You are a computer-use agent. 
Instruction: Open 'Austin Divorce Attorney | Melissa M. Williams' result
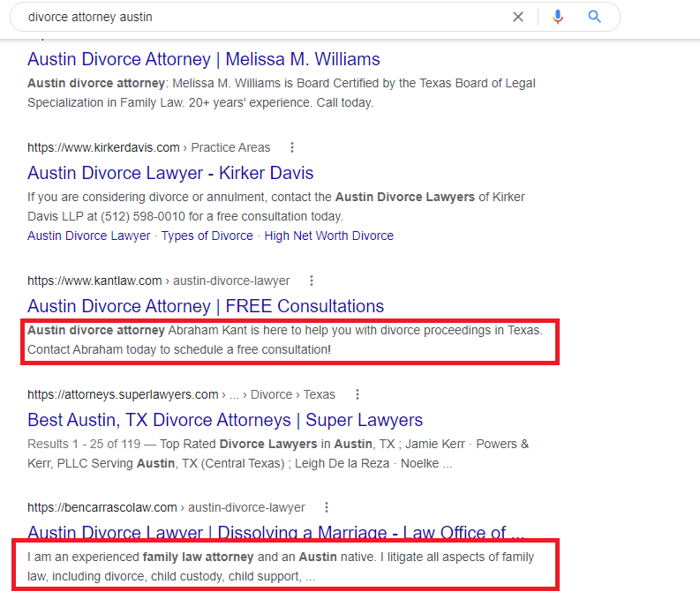204,59
